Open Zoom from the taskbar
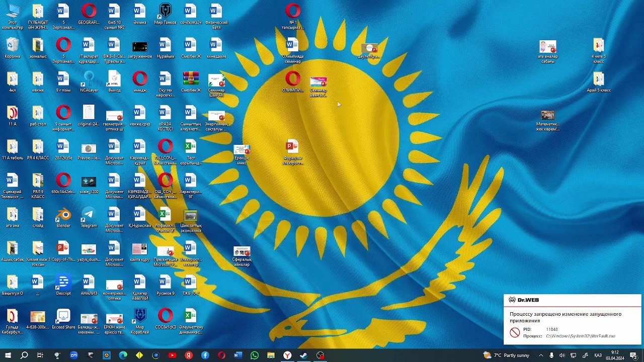Viewport: 644px width, 362px height. (x=74, y=355)
